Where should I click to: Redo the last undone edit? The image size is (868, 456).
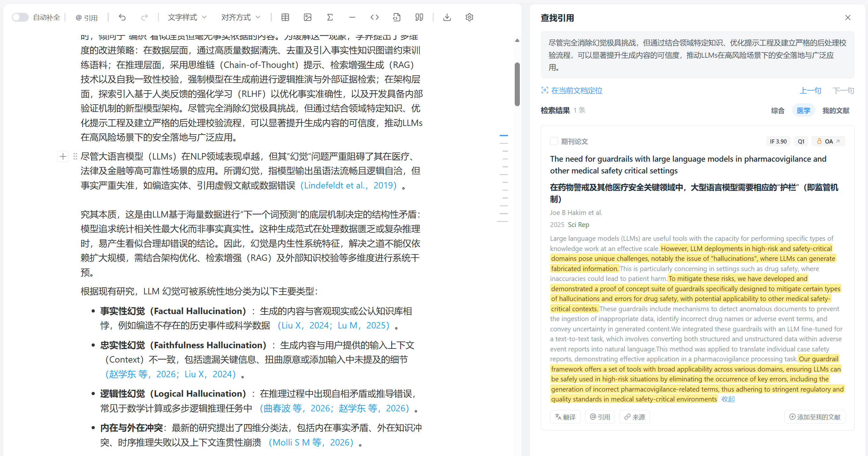[x=145, y=17]
